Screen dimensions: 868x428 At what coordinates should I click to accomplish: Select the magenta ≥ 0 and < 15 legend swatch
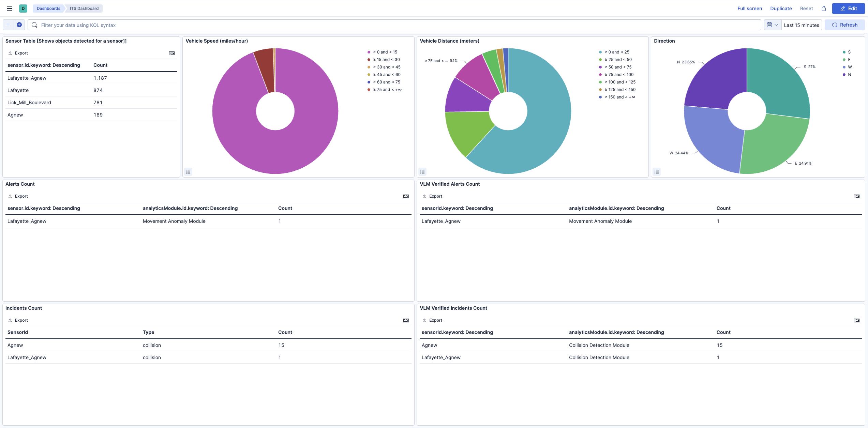point(368,52)
